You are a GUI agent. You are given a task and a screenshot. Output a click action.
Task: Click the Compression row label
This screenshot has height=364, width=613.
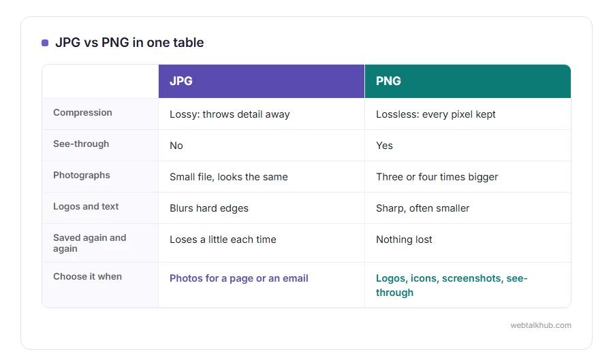pos(82,112)
